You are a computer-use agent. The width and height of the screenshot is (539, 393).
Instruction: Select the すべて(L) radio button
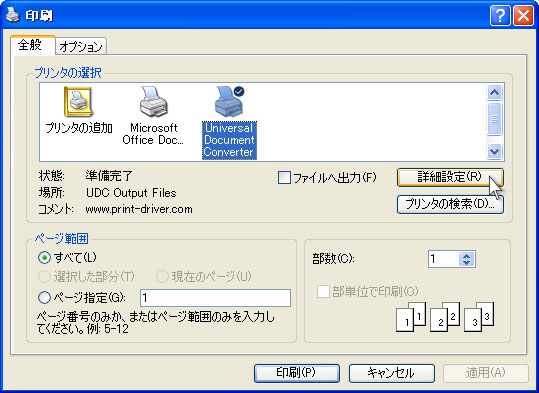tap(44, 257)
